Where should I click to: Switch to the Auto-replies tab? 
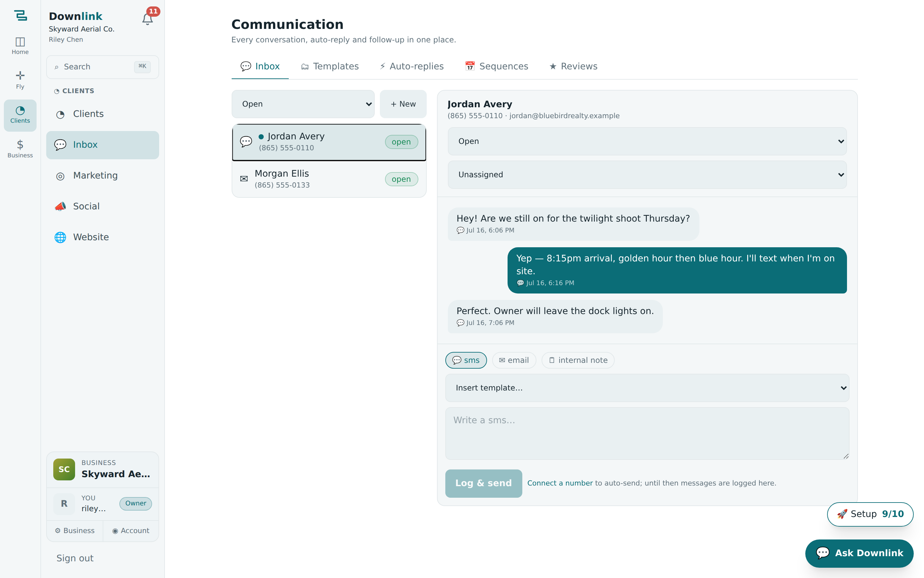point(412,66)
